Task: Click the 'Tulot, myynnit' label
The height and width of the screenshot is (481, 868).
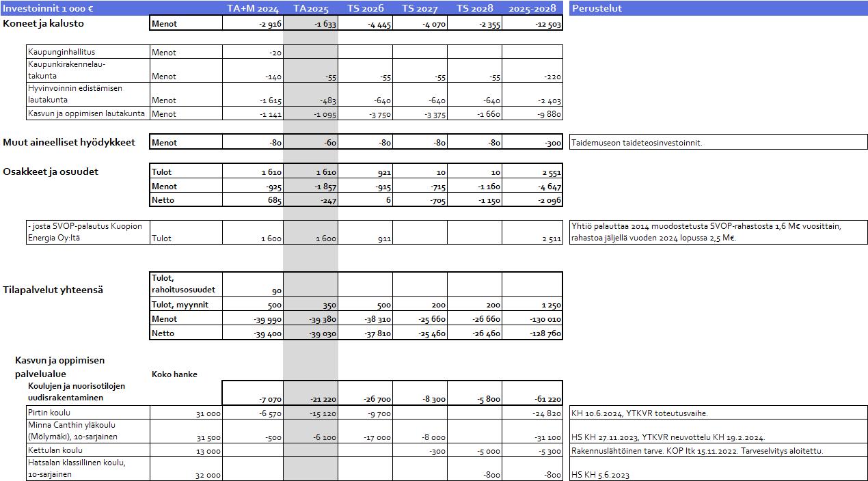Action: coord(186,304)
